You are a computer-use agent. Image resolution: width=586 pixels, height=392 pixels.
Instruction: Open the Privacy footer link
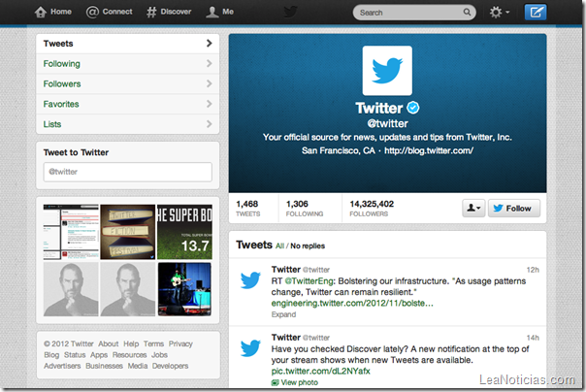point(180,343)
